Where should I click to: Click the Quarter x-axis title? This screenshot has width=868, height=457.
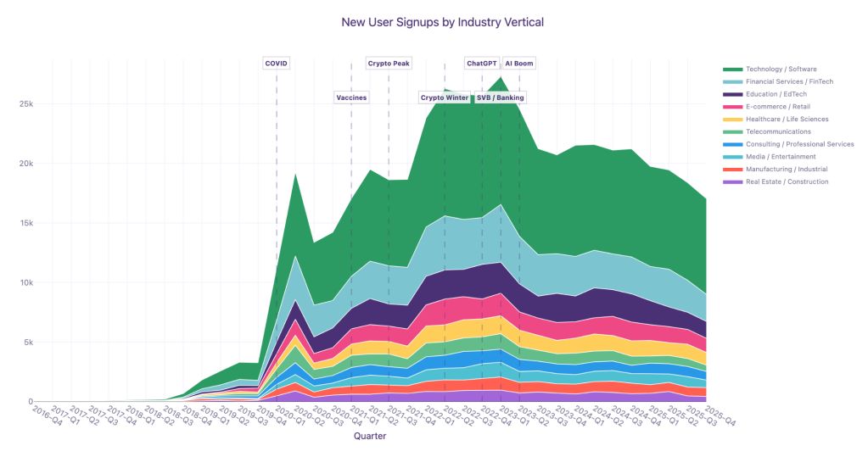(x=371, y=437)
